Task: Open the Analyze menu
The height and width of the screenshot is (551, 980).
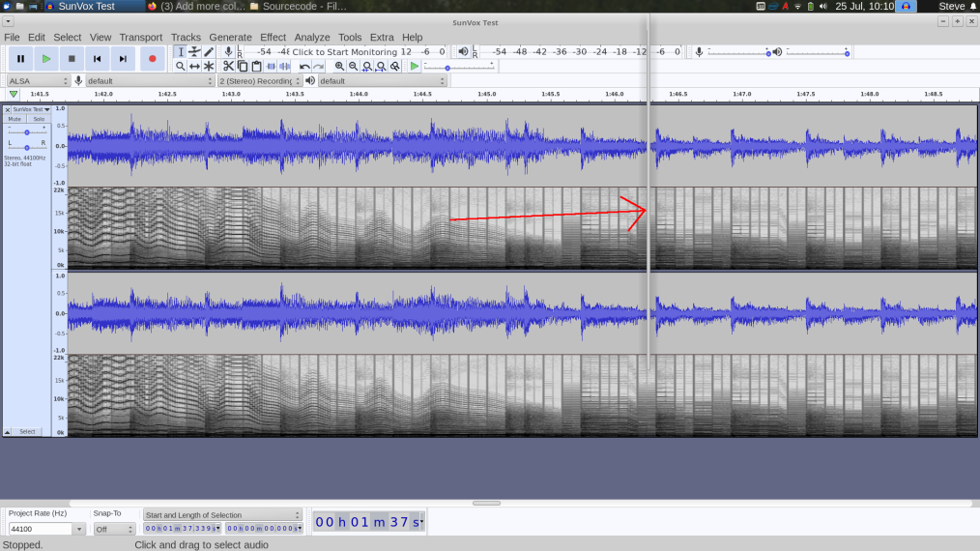Action: (x=312, y=37)
